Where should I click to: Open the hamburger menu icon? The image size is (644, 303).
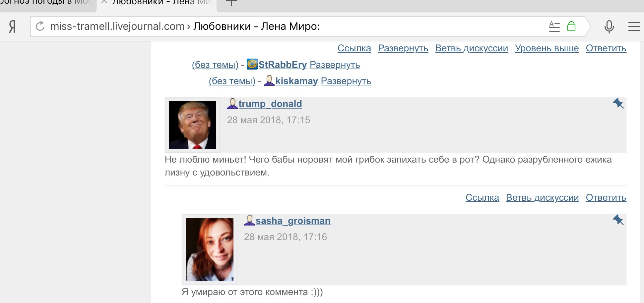coord(634,26)
